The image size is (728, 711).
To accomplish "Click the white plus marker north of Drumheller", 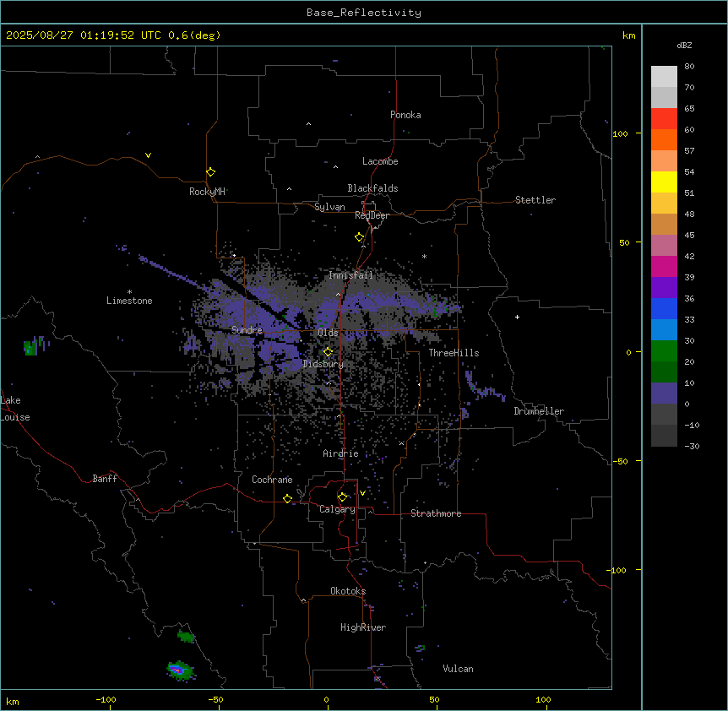I will click(x=517, y=317).
